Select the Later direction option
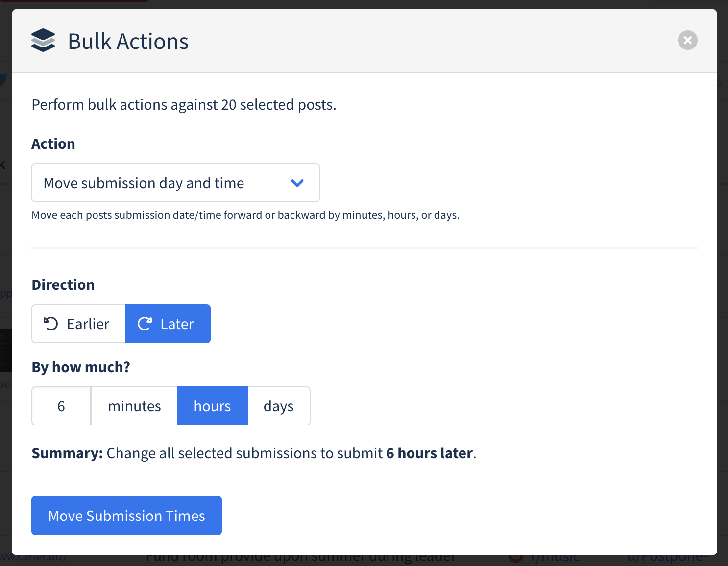Screen dimensions: 728x566 [168, 324]
